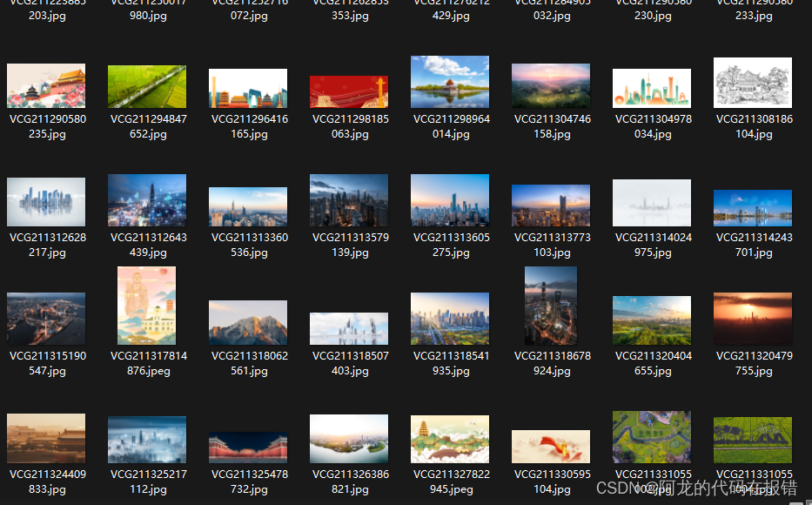The width and height of the screenshot is (812, 505).
Task: Click the file name VCG211327822945.jpeg
Action: (451, 481)
